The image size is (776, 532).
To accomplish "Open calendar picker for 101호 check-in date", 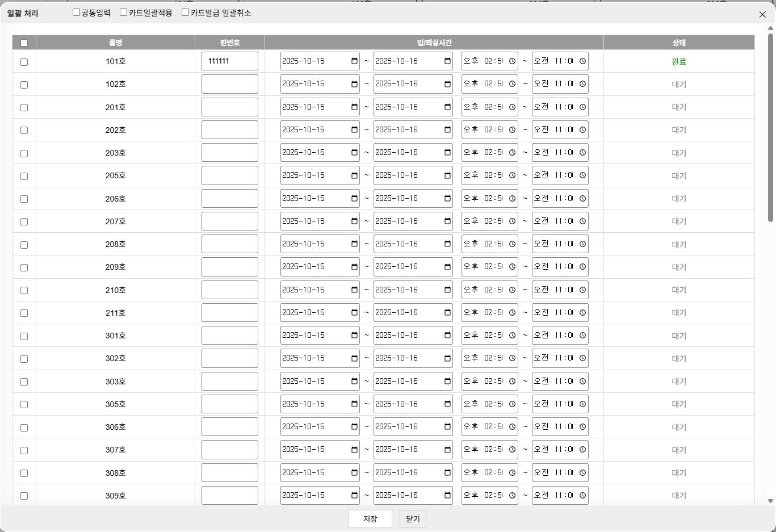I will [x=354, y=61].
